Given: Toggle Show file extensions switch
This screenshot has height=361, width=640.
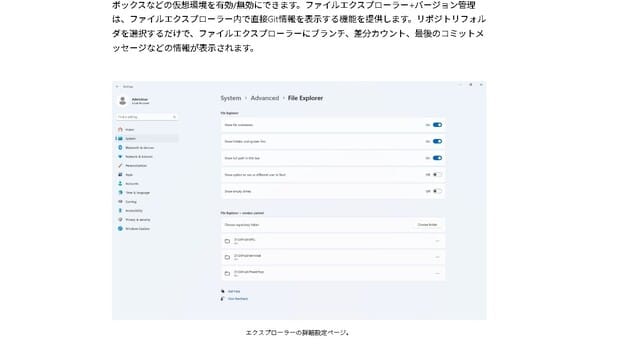Looking at the screenshot, I should 438,125.
